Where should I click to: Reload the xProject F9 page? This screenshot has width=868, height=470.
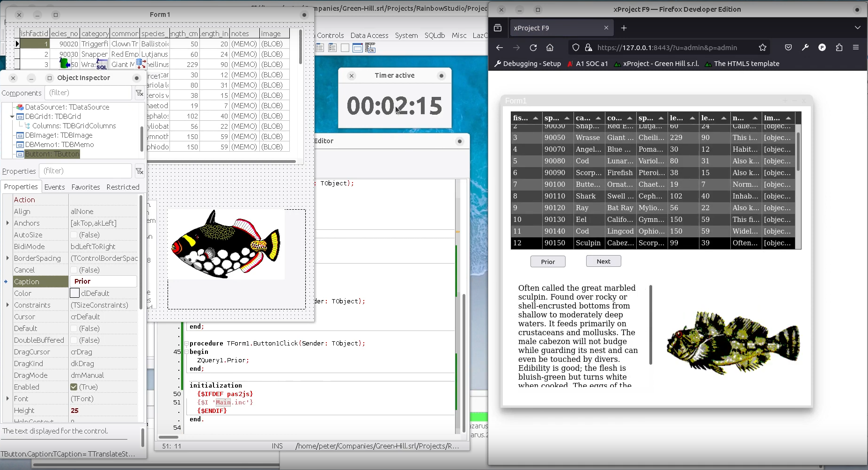533,47
